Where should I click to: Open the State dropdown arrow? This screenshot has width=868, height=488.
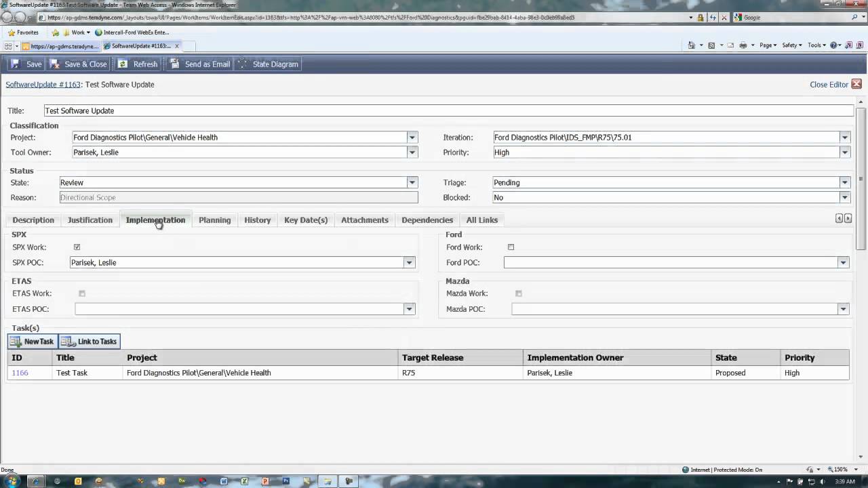pyautogui.click(x=412, y=182)
